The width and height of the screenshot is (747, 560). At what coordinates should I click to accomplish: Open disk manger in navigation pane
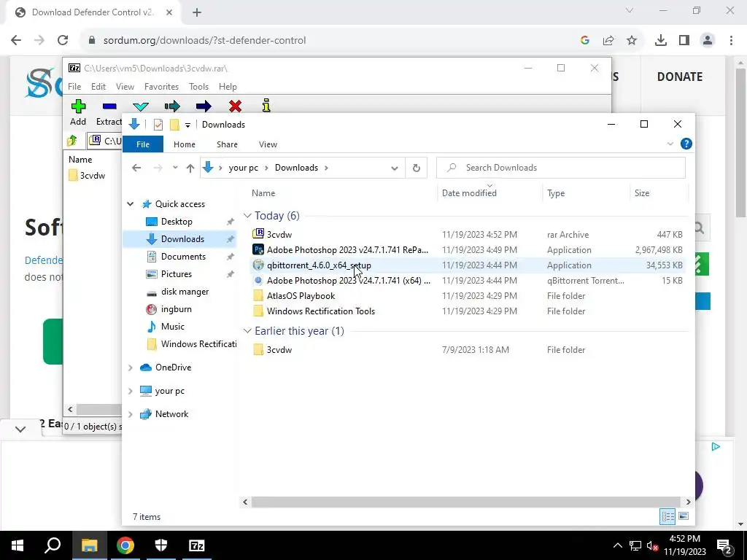pyautogui.click(x=185, y=292)
